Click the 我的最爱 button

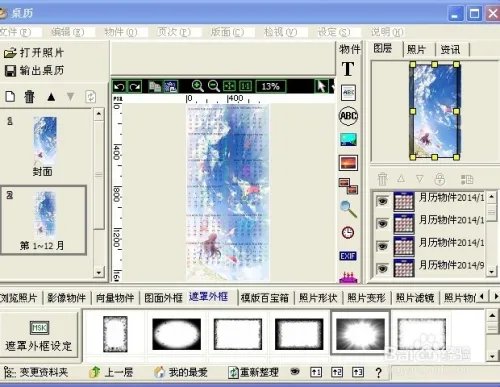(181, 372)
